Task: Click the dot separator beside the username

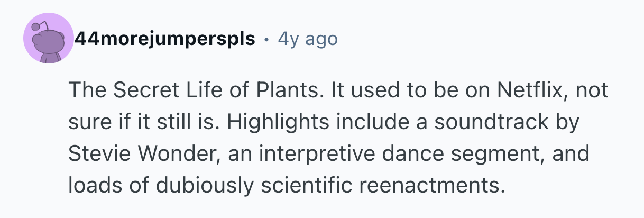Action: [x=267, y=39]
